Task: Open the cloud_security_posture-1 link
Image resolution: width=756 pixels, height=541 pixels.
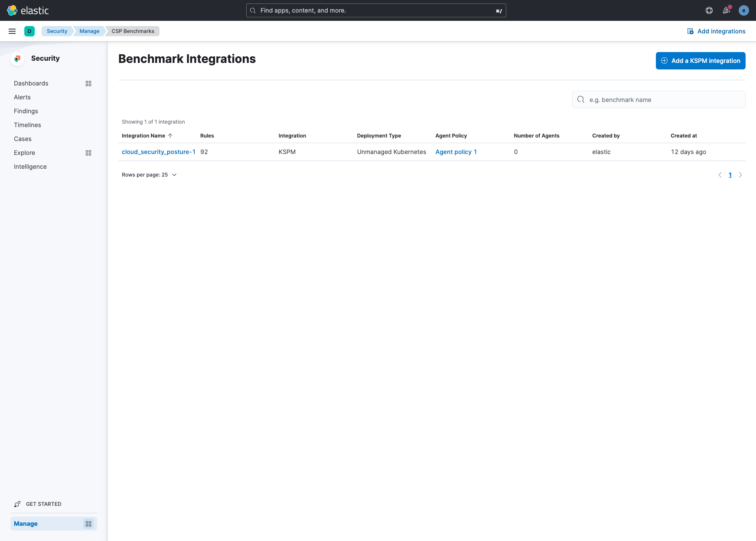Action: [158, 152]
